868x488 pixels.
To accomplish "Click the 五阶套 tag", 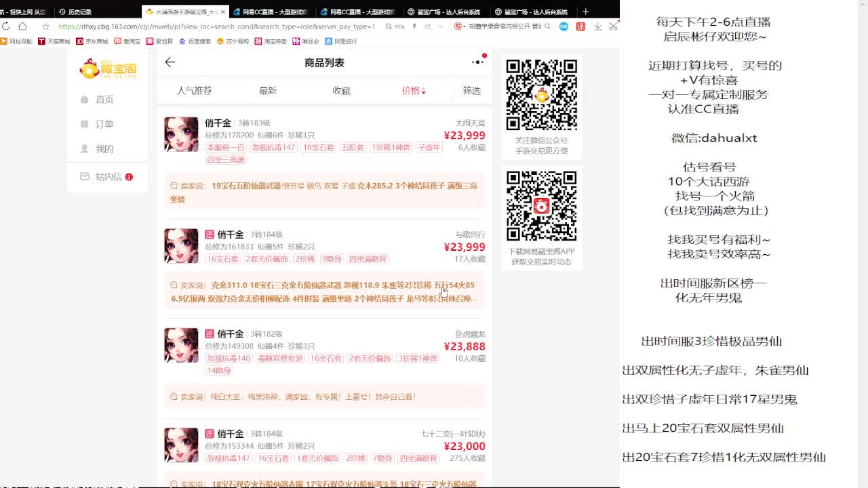I will tap(353, 147).
